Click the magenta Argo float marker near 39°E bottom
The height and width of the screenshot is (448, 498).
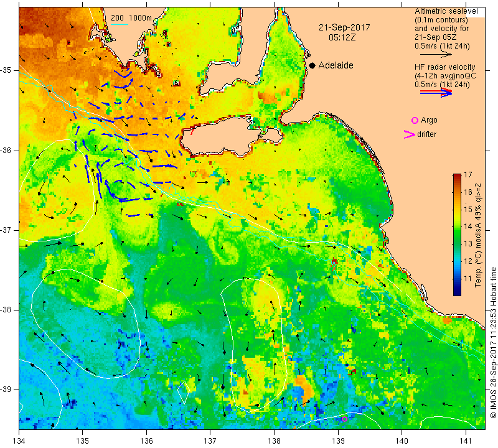pyautogui.click(x=344, y=419)
